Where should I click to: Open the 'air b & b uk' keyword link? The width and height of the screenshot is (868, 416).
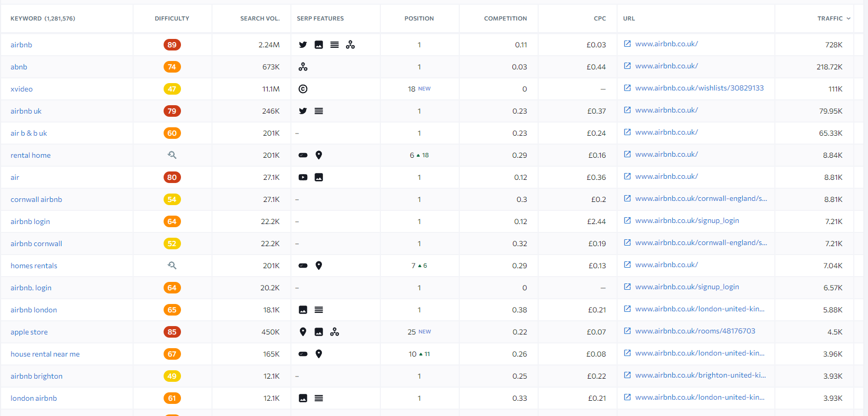(x=29, y=133)
